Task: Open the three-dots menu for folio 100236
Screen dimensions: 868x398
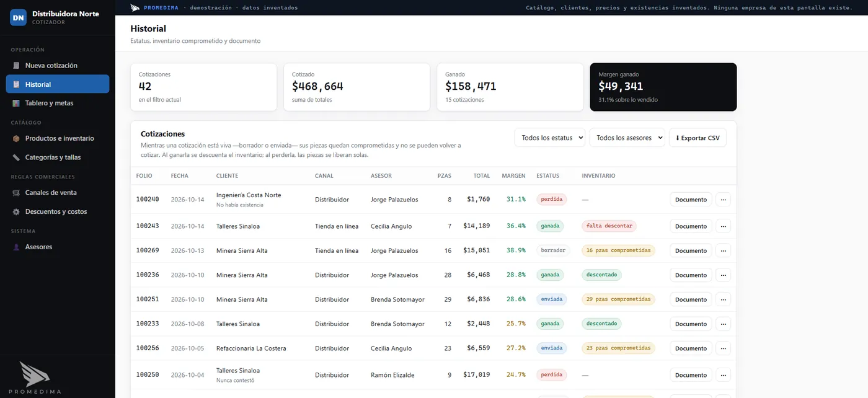Action: point(723,275)
